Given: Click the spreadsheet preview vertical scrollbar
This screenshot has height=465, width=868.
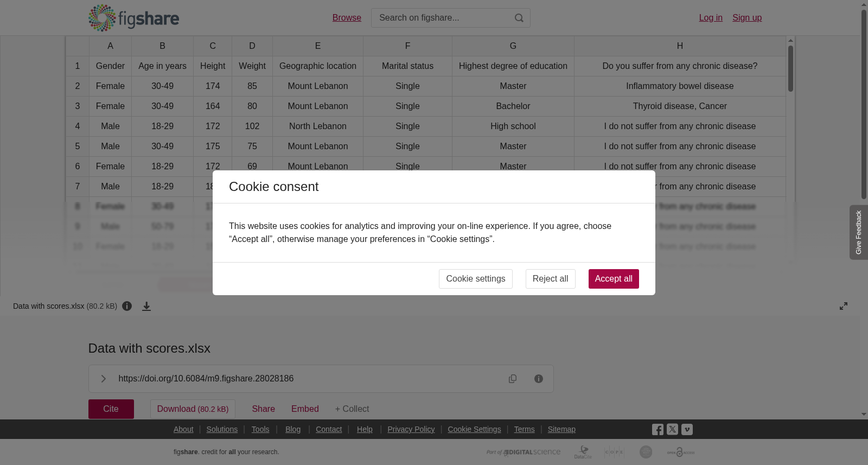Looking at the screenshot, I should (x=791, y=68).
